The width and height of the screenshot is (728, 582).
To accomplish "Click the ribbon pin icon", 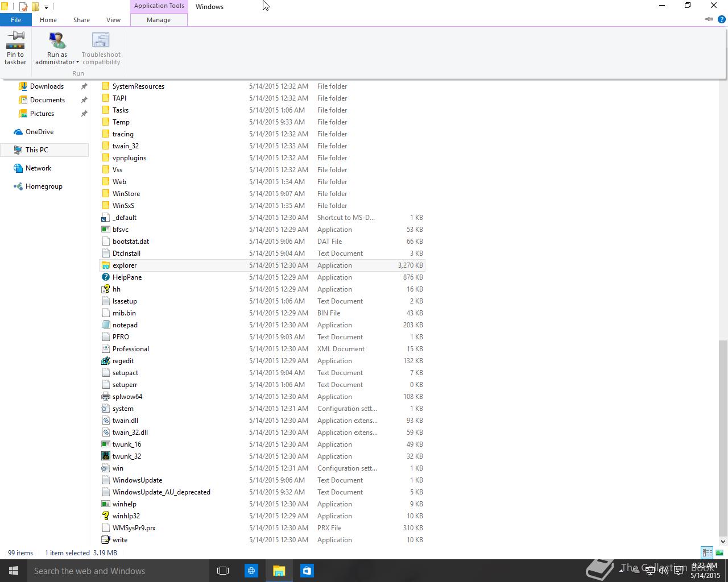I will [x=709, y=19].
